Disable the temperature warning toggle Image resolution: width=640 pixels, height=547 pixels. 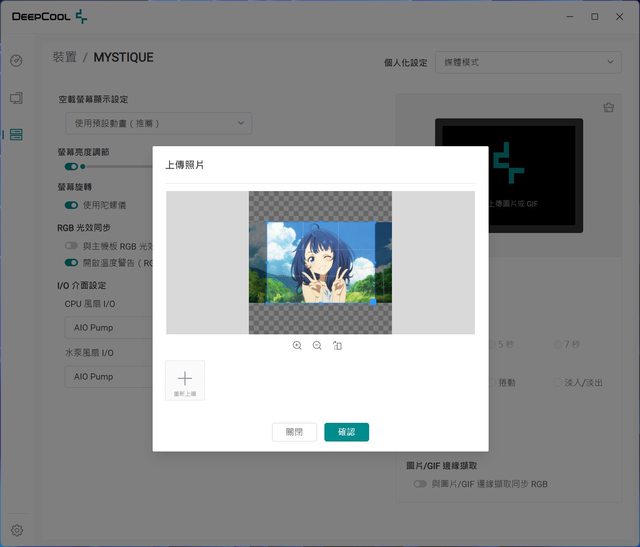(x=71, y=263)
